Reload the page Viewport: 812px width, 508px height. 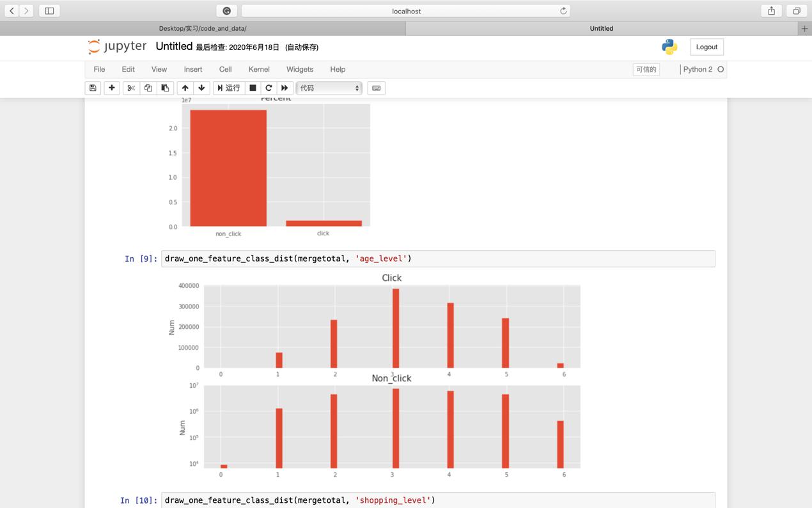[x=563, y=11]
